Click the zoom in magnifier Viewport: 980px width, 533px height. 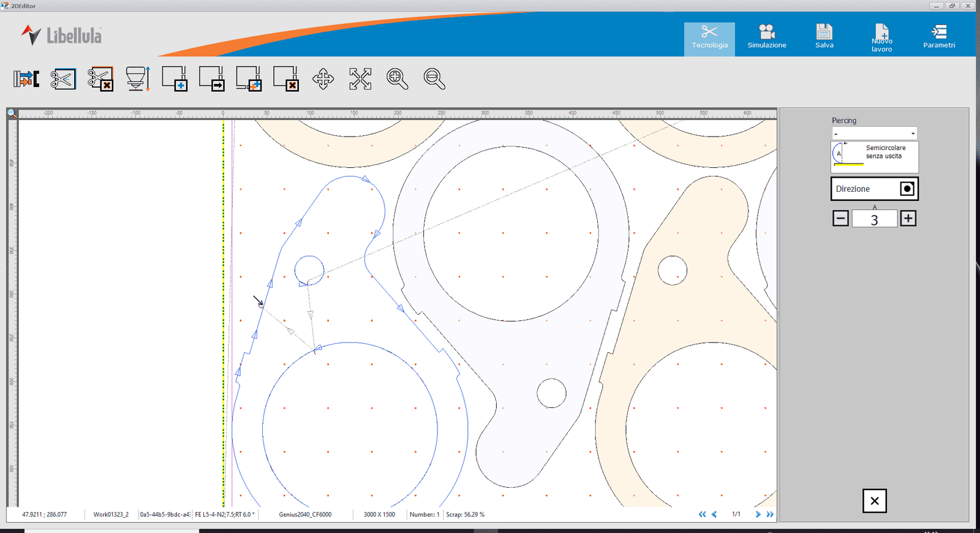click(x=398, y=79)
